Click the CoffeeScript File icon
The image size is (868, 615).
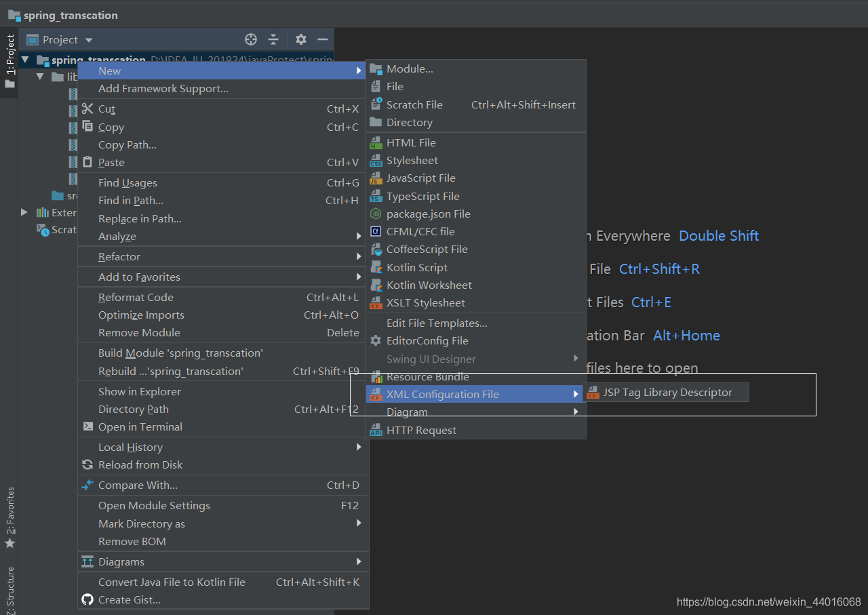376,250
